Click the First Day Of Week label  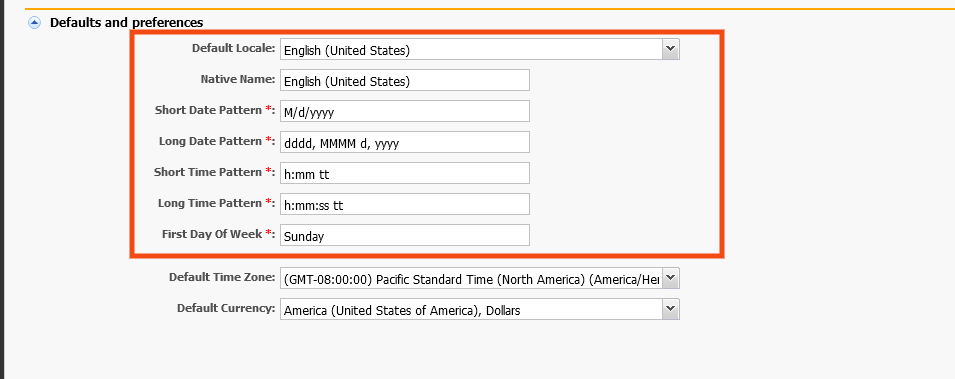click(x=218, y=234)
